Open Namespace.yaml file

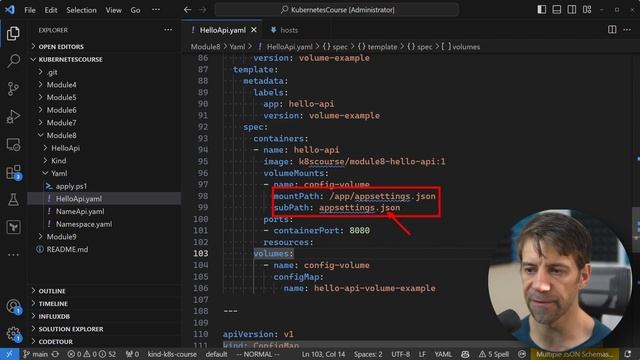click(104, 224)
